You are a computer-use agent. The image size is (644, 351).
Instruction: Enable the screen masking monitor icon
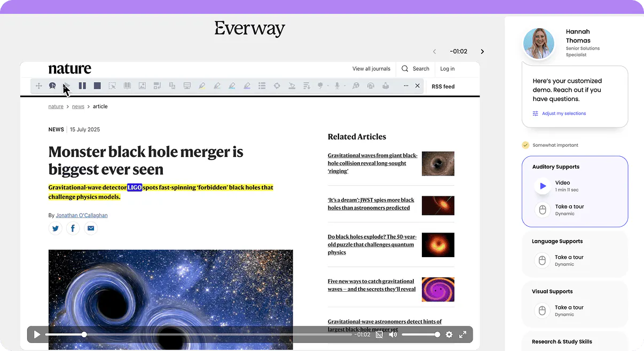[187, 86]
